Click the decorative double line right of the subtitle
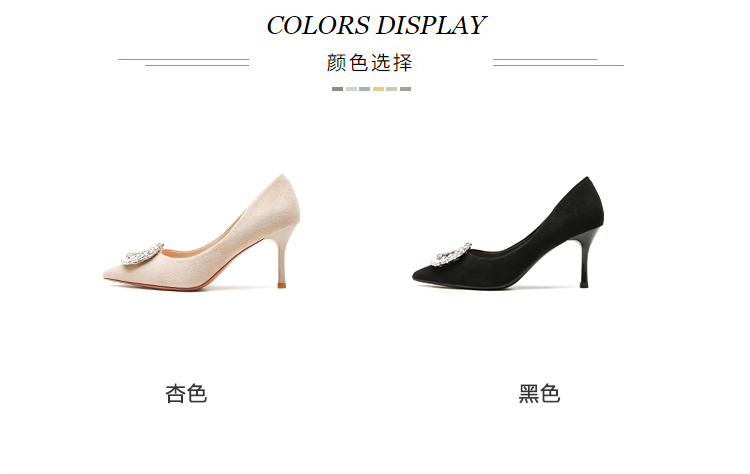 558,62
